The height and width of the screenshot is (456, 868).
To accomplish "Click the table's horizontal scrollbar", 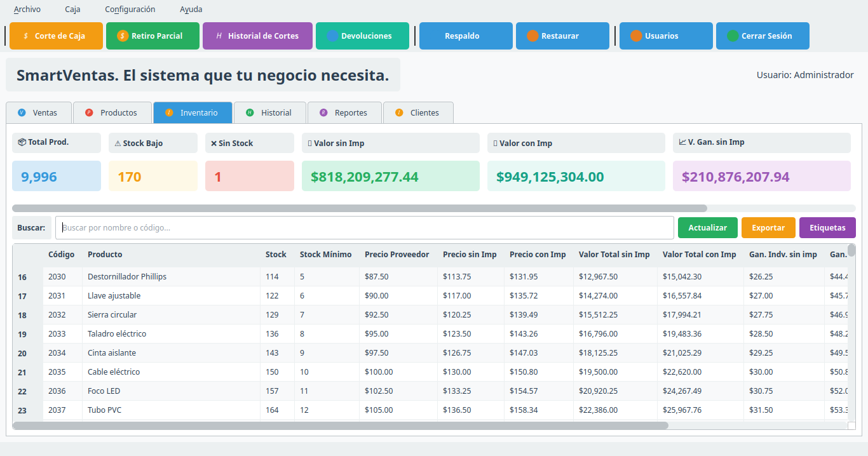I will (x=340, y=426).
